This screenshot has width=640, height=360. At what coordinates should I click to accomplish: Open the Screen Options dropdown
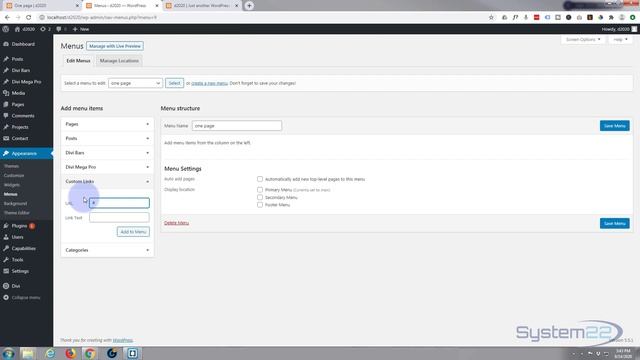click(583, 40)
